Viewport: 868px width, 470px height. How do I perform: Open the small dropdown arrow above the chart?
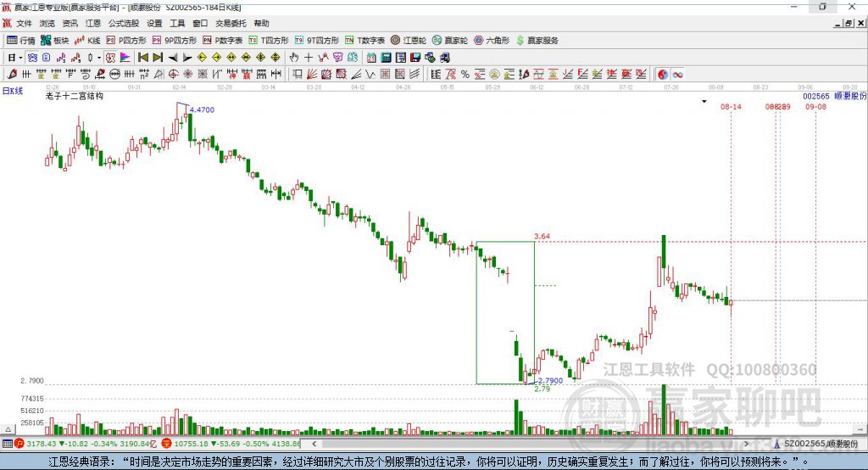coord(704,102)
